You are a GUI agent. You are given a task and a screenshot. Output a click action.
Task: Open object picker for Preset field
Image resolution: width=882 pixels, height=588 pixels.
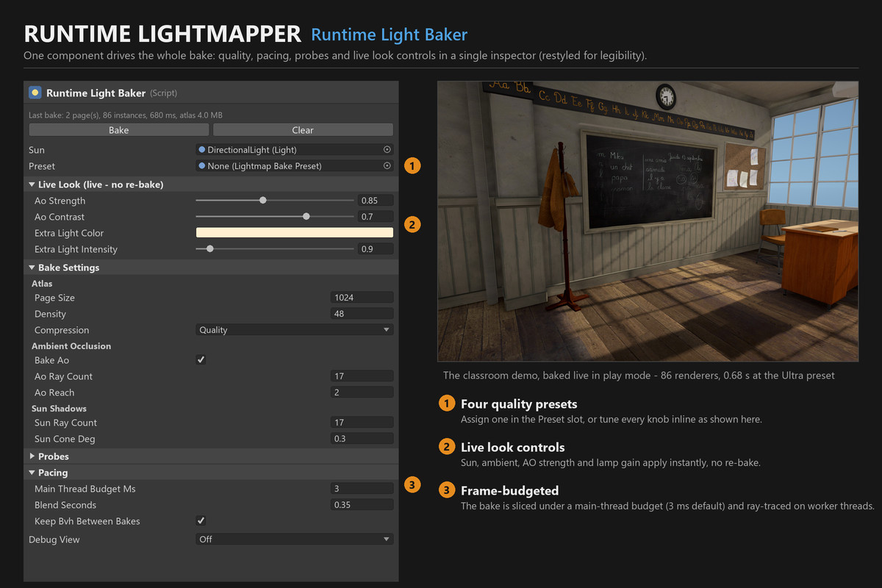(387, 165)
